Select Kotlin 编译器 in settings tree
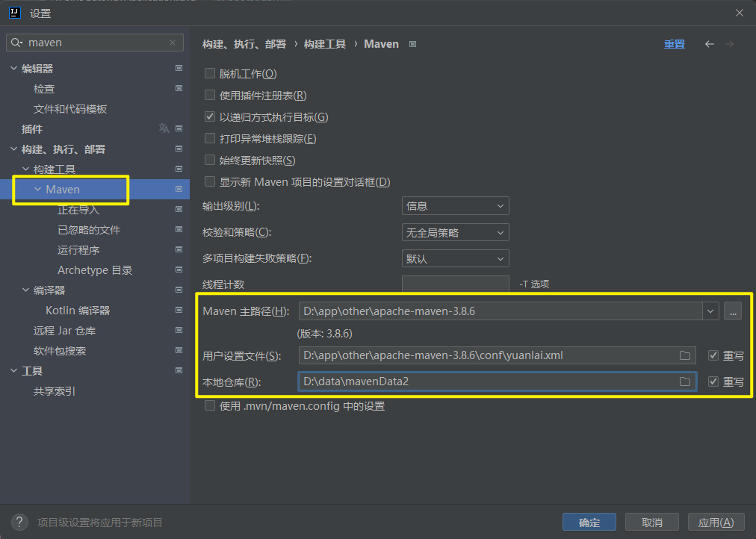756x539 pixels. [x=78, y=311]
